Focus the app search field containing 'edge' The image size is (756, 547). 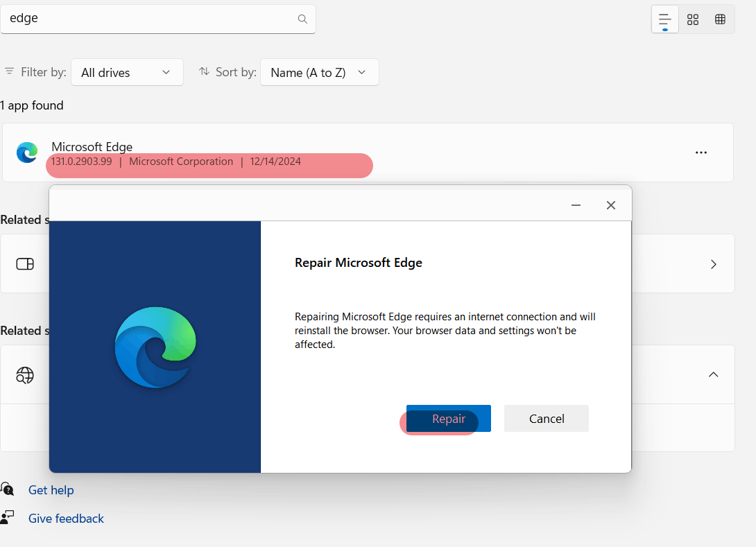[x=158, y=19]
